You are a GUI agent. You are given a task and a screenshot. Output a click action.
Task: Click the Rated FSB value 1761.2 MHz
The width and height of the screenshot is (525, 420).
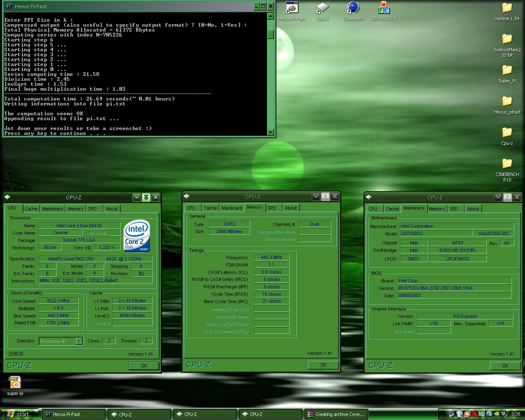pyautogui.click(x=58, y=323)
